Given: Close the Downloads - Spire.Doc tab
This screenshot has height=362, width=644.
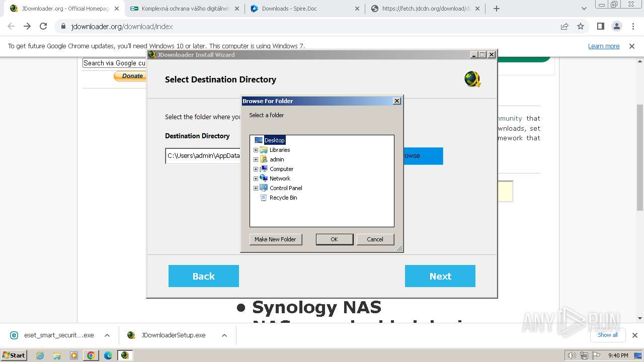Looking at the screenshot, I should tap(357, 9).
